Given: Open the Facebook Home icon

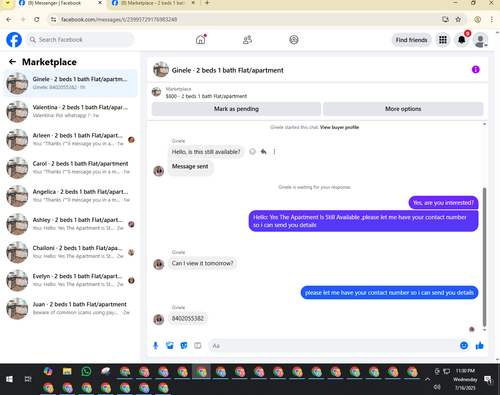Looking at the screenshot, I should pos(201,40).
